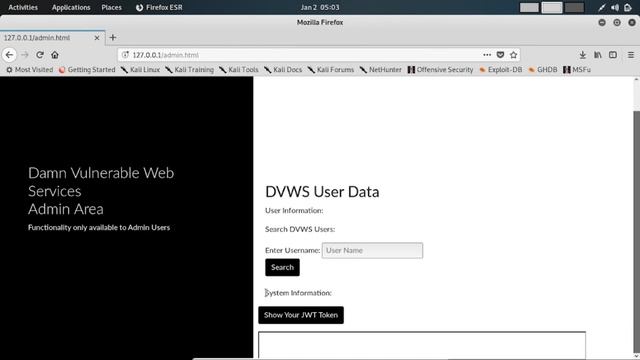The image size is (640, 360).
Task: Close the 127.0.0.1/admin.html tab
Action: [97, 38]
